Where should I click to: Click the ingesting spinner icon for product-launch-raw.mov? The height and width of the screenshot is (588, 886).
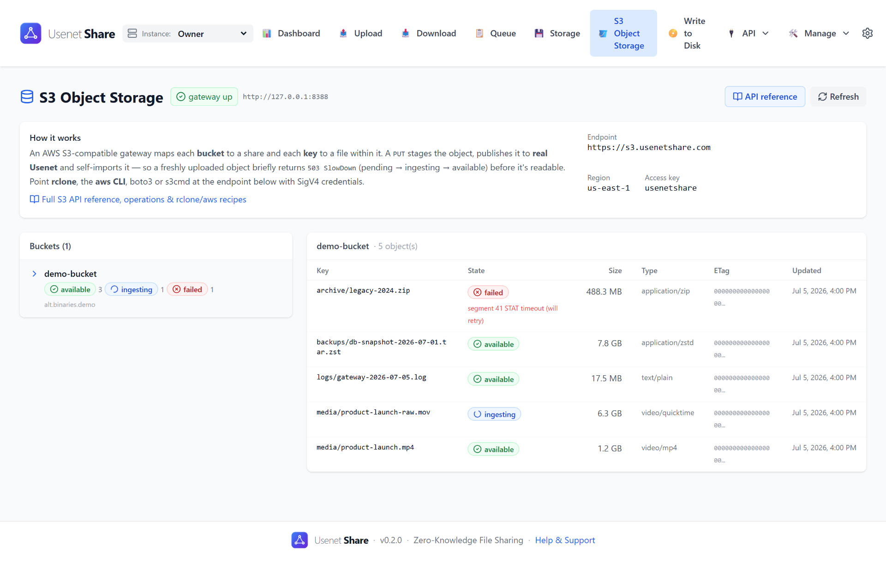[x=478, y=414]
